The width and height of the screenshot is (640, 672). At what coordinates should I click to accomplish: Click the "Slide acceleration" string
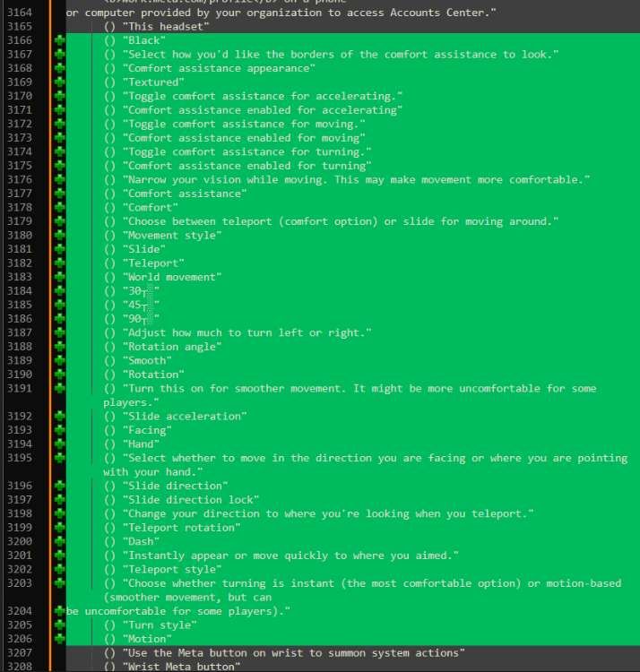(184, 416)
